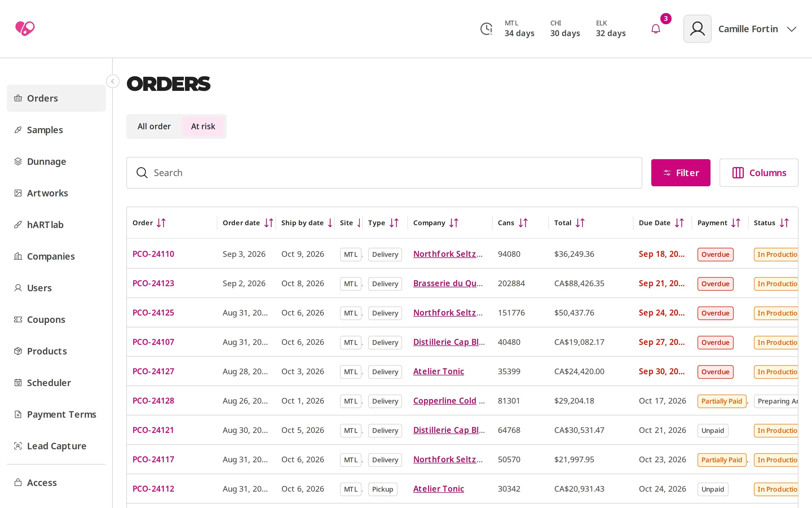Click the user avatar icon

697,29
